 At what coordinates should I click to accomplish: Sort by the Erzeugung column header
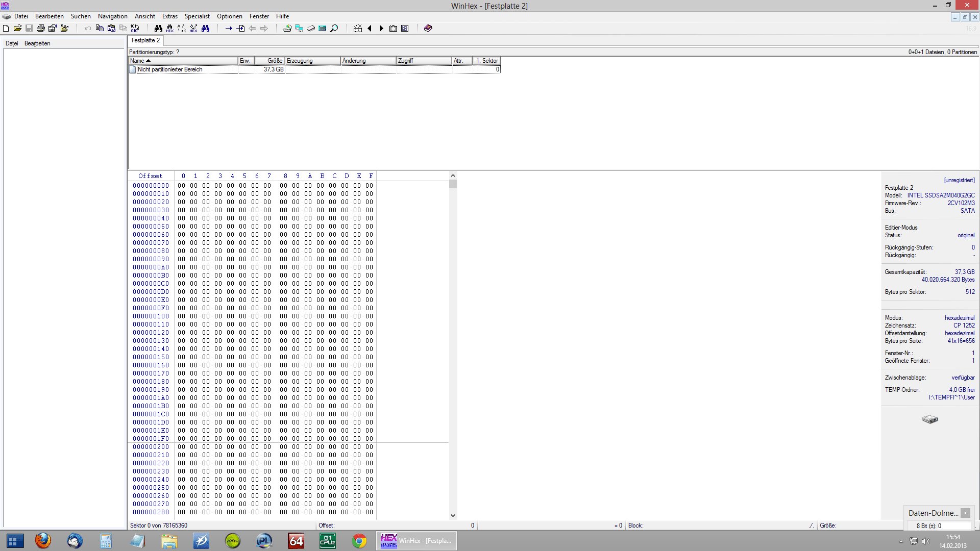[x=312, y=61]
